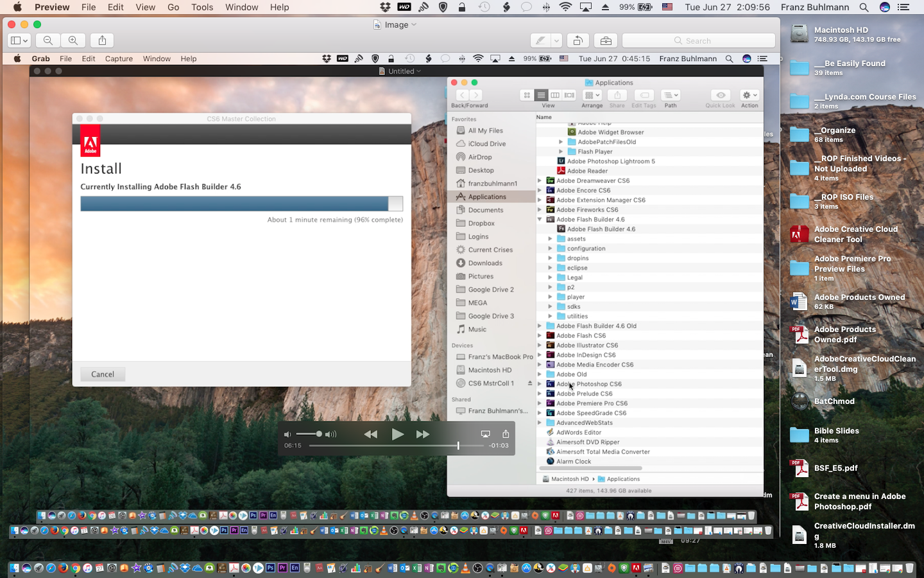Open the Action gear menu in Finder toolbar
Viewport: 924px width, 578px height.
click(x=749, y=95)
